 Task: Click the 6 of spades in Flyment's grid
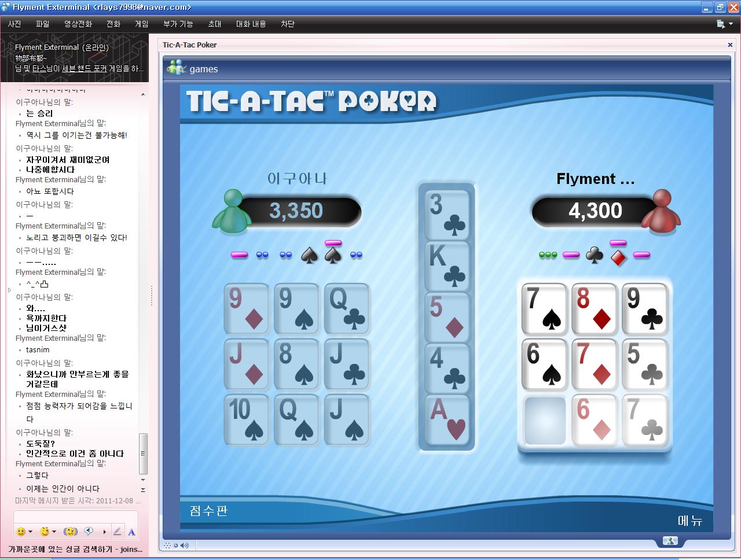544,364
